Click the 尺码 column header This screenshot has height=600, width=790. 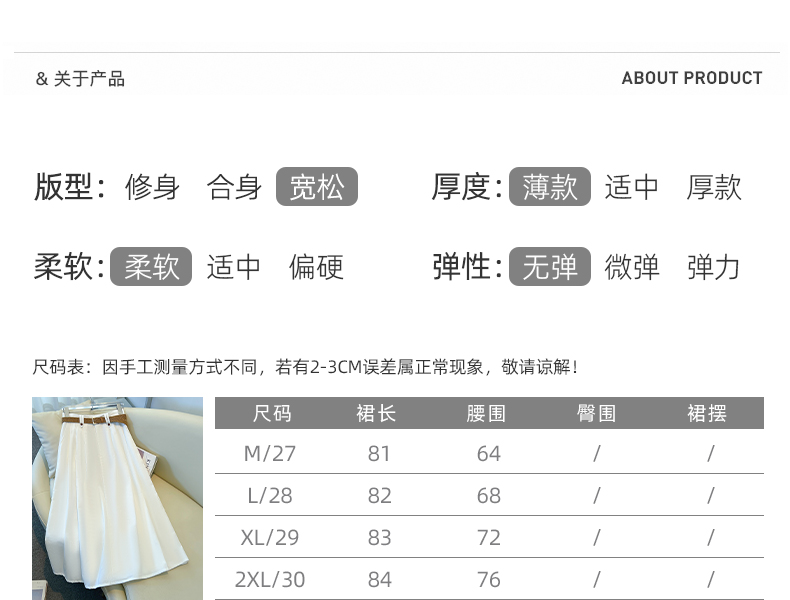(271, 413)
